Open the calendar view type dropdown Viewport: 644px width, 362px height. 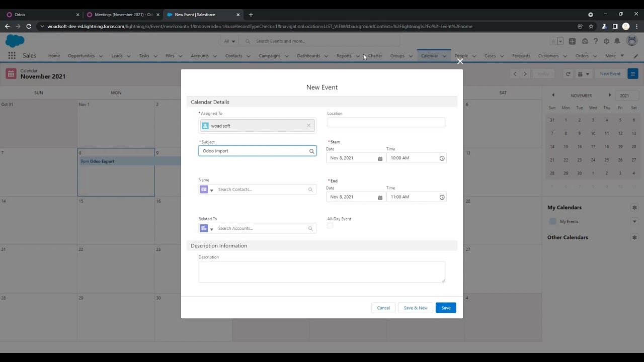point(583,74)
